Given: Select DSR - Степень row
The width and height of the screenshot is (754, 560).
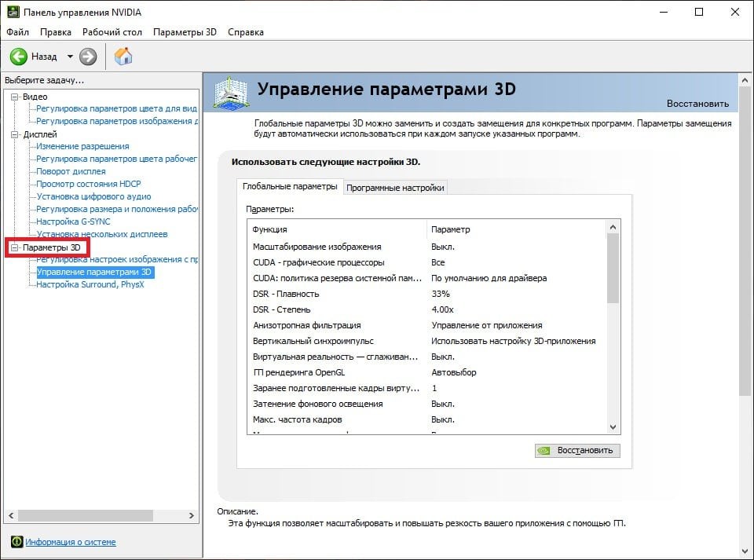Looking at the screenshot, I should [426, 309].
